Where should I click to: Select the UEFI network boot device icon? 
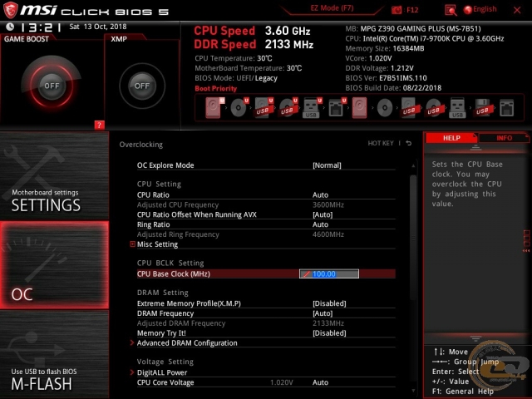tap(337, 108)
